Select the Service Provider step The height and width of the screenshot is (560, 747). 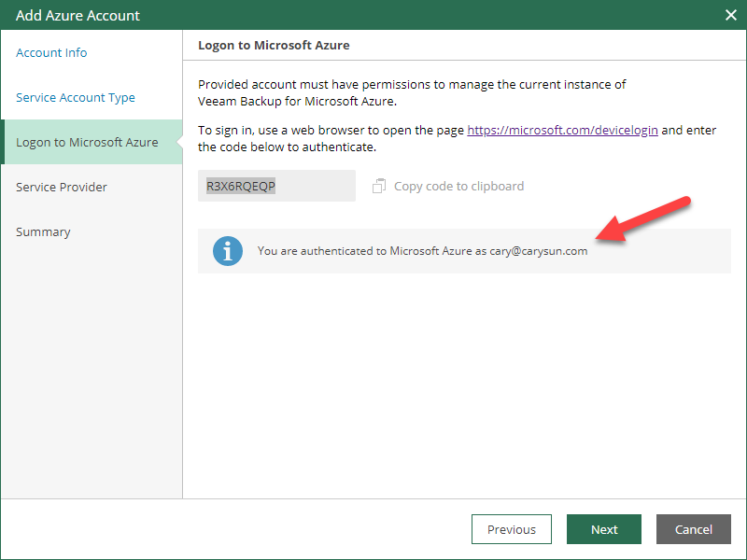coord(62,187)
